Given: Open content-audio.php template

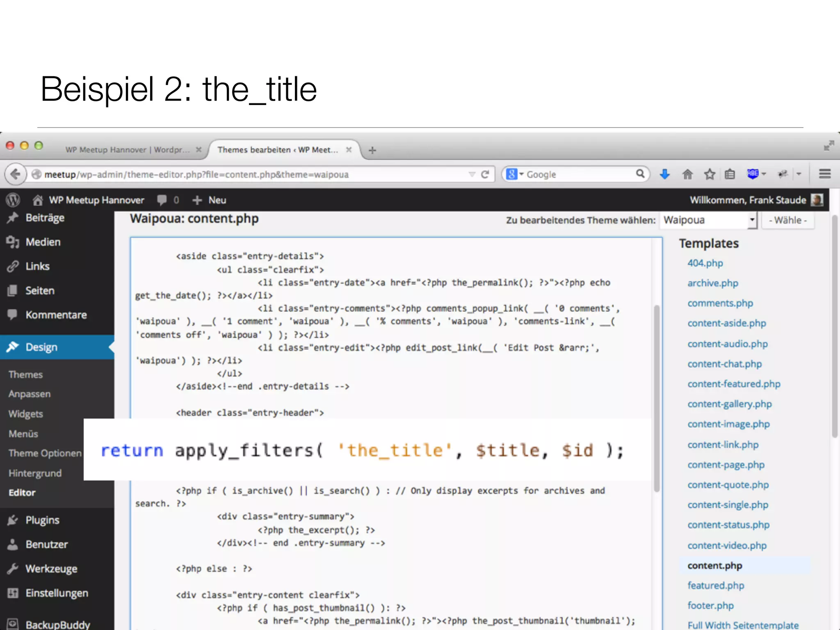Looking at the screenshot, I should [x=728, y=344].
